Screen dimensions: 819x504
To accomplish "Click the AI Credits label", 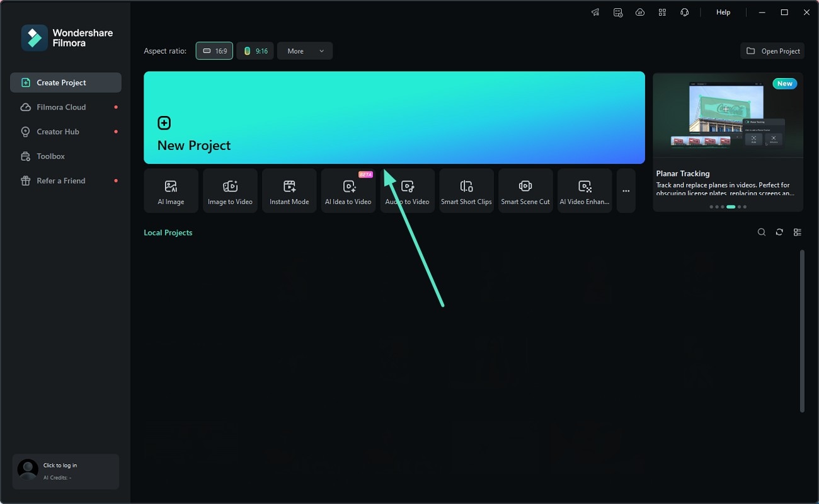I will pyautogui.click(x=57, y=478).
